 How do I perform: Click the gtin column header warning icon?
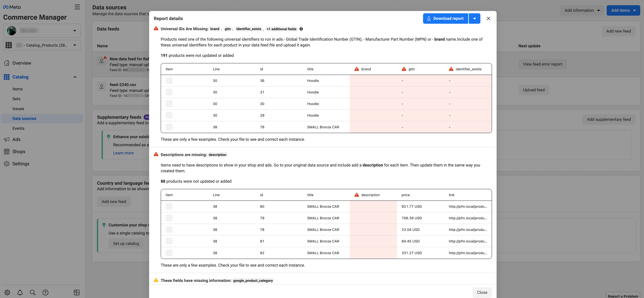point(404,69)
